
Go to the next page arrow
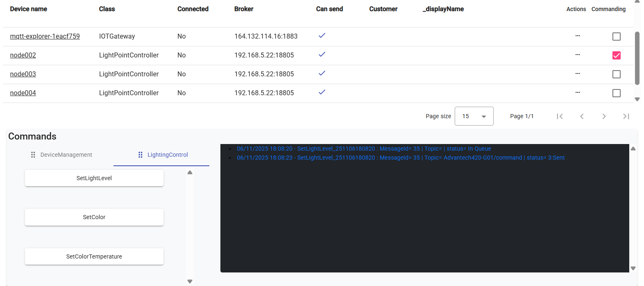(604, 117)
